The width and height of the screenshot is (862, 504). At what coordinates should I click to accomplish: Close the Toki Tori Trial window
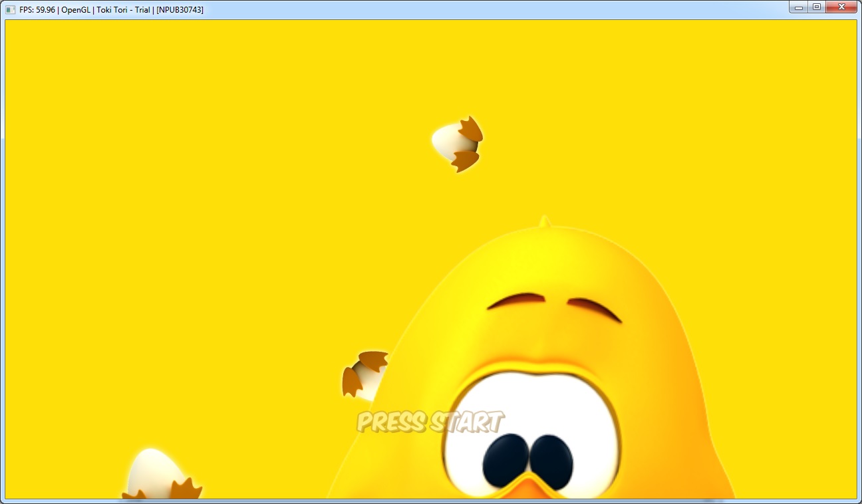click(x=841, y=7)
